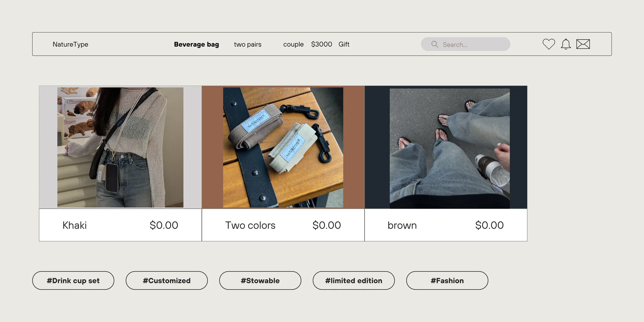Choose the #limited edition tag

(x=353, y=280)
